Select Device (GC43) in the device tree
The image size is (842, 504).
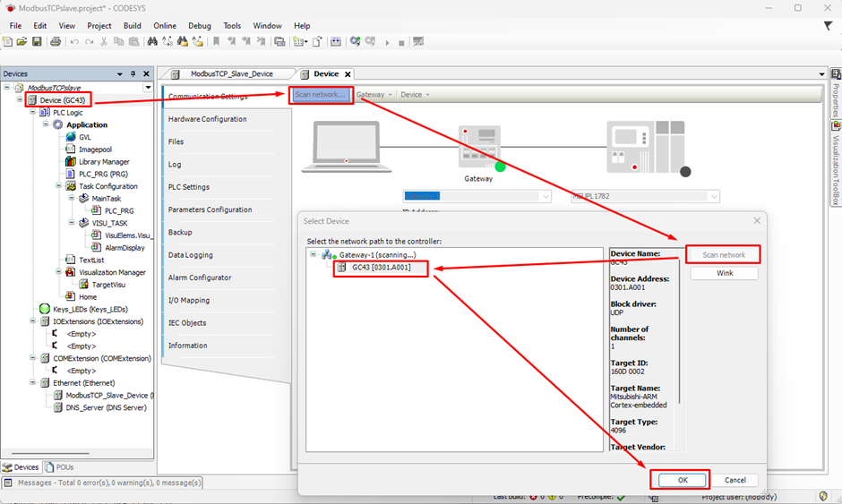coord(62,100)
